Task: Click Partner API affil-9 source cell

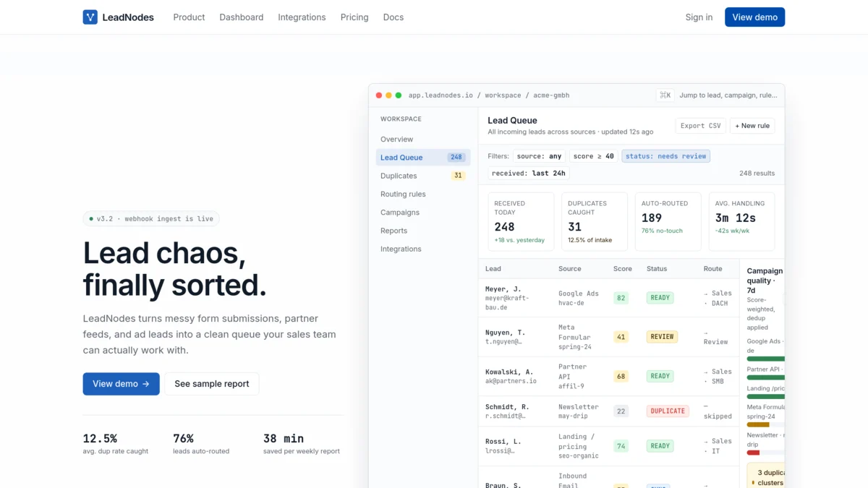Action: pyautogui.click(x=573, y=377)
